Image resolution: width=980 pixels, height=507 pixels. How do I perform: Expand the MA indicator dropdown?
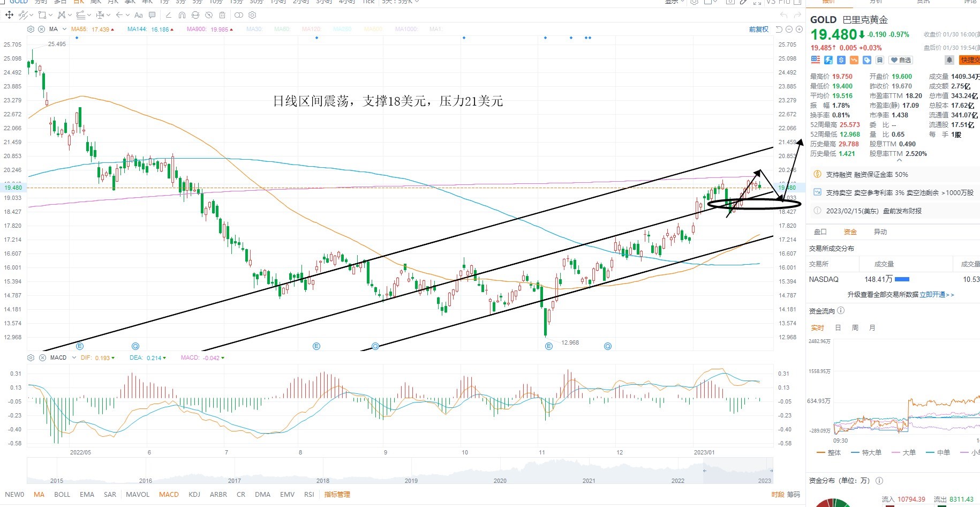[x=64, y=29]
